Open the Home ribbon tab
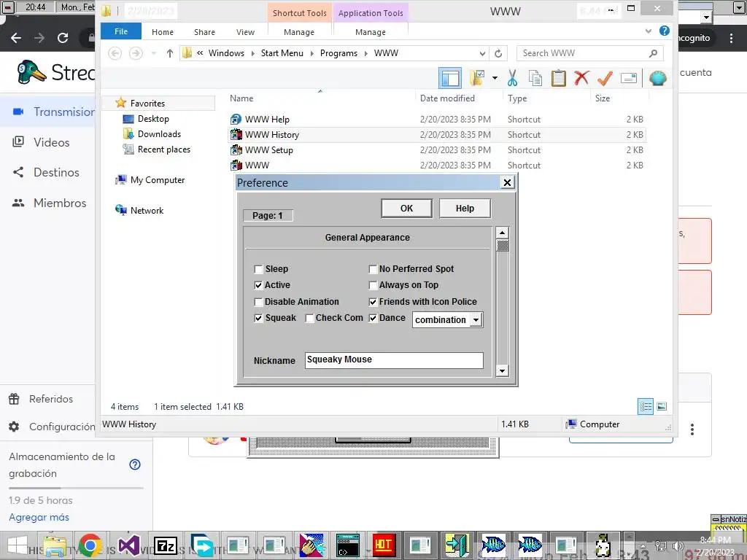 click(163, 32)
